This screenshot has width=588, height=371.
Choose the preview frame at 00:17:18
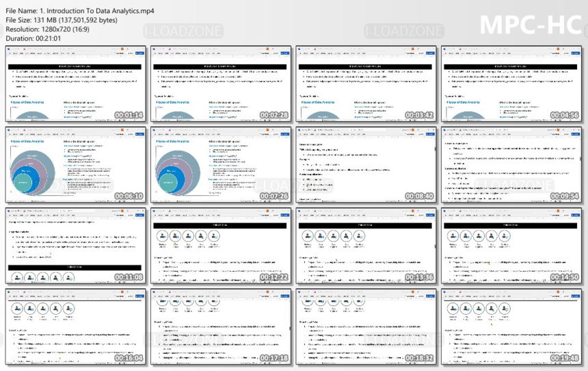[221, 327]
